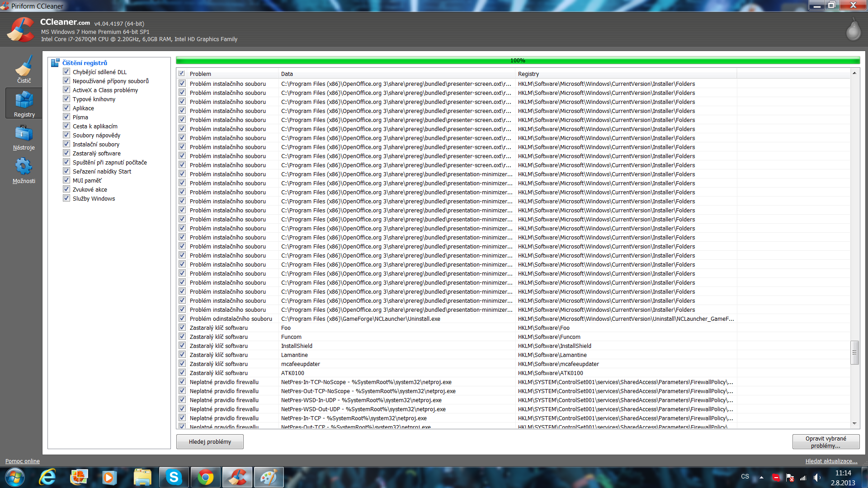Open the Čistič cleaner section

pyautogui.click(x=24, y=69)
